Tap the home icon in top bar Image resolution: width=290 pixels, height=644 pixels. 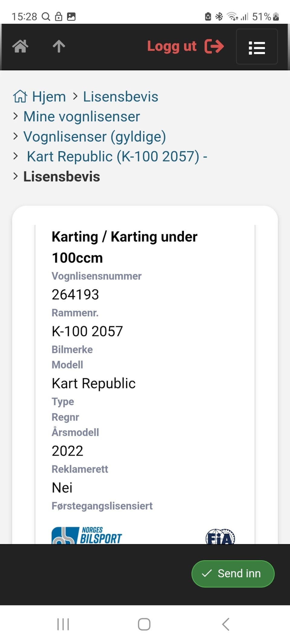coord(20,46)
